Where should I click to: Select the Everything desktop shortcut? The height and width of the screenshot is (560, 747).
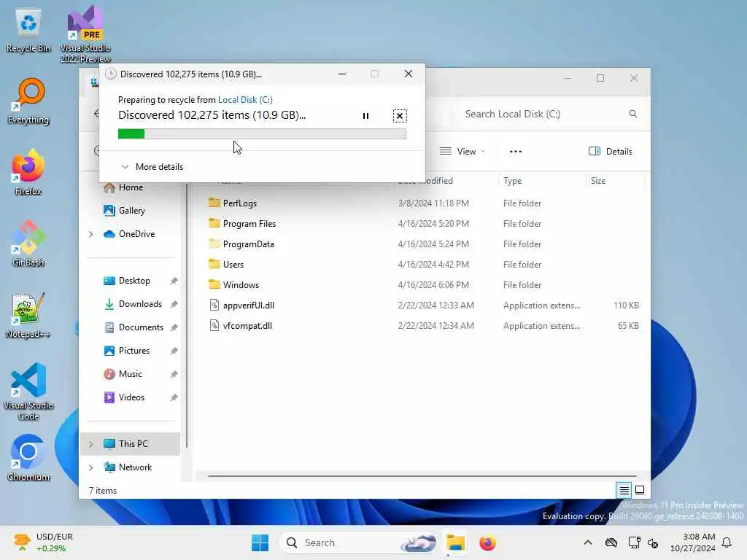pyautogui.click(x=28, y=102)
